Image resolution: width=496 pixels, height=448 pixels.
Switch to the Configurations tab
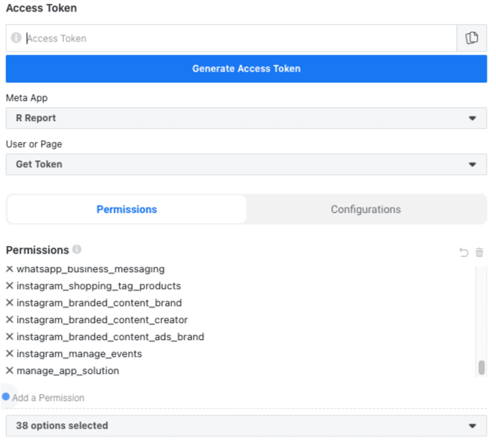[x=366, y=209]
